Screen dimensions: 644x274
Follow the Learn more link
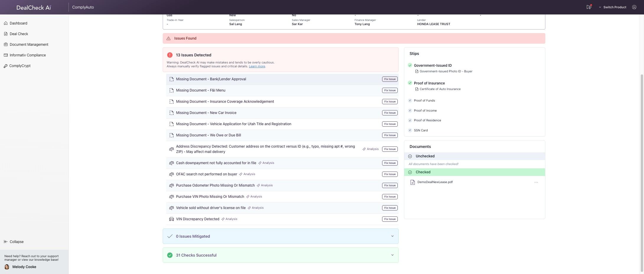(x=257, y=66)
